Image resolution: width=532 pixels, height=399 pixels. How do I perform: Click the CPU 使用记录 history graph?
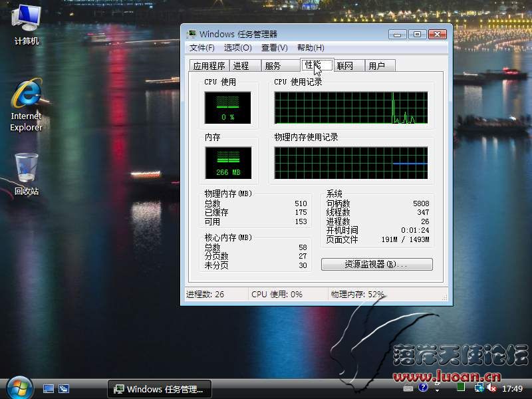(x=351, y=108)
